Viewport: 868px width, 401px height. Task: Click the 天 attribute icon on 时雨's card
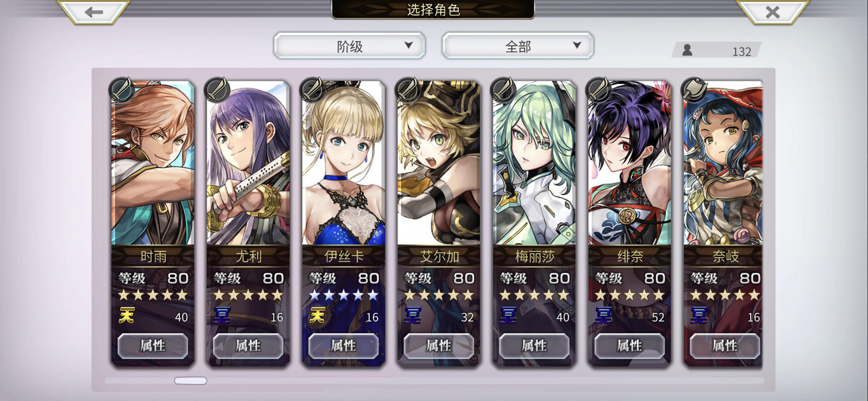tap(126, 316)
